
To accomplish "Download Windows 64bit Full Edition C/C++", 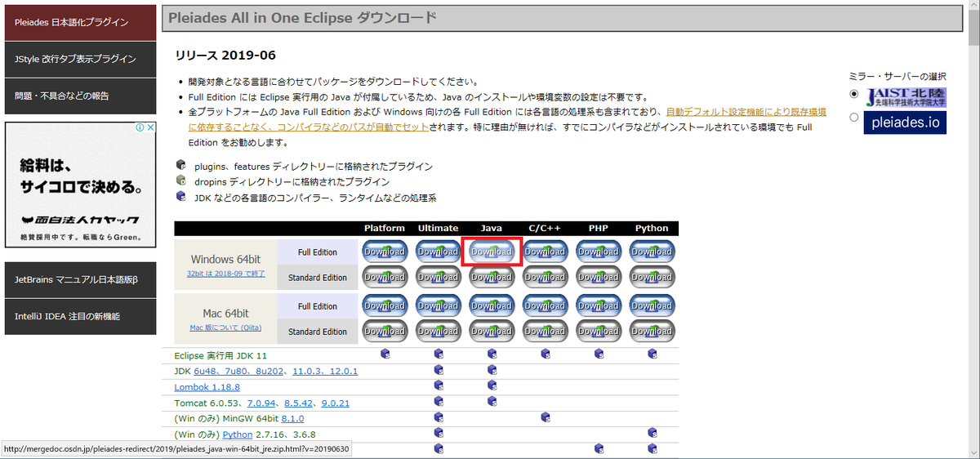I will tap(545, 252).
